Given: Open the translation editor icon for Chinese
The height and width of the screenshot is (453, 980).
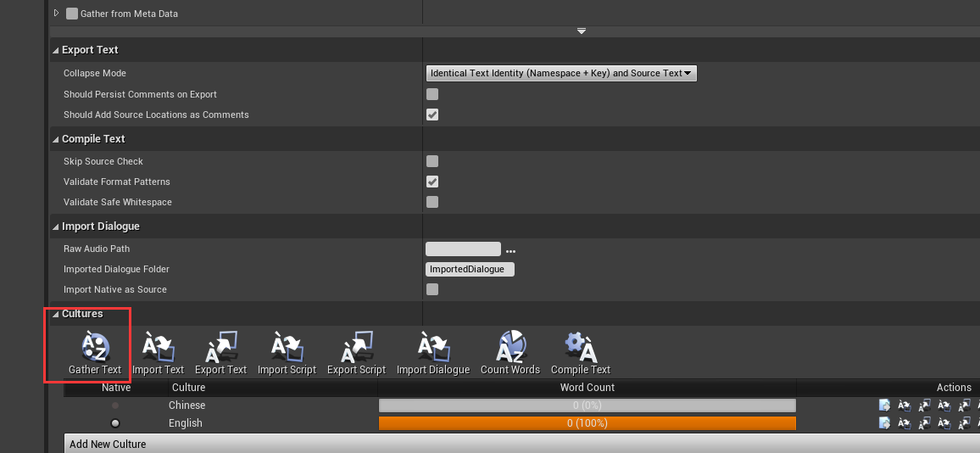Looking at the screenshot, I should [884, 405].
